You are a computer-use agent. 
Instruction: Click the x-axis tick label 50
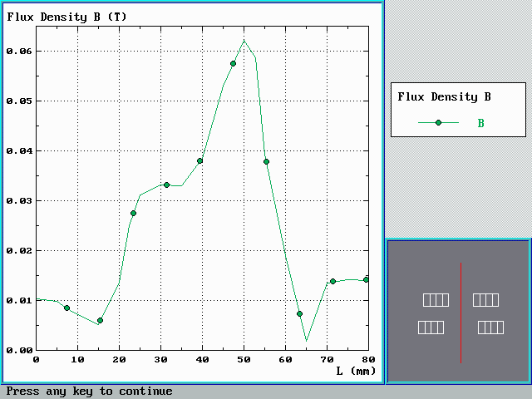(x=244, y=360)
